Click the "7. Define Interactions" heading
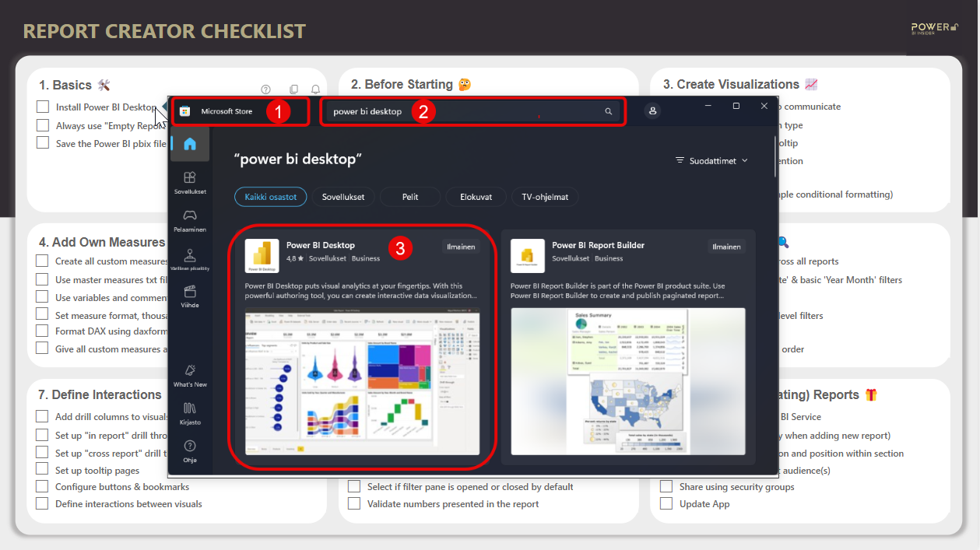Screen dimensions: 980x550 (100, 394)
